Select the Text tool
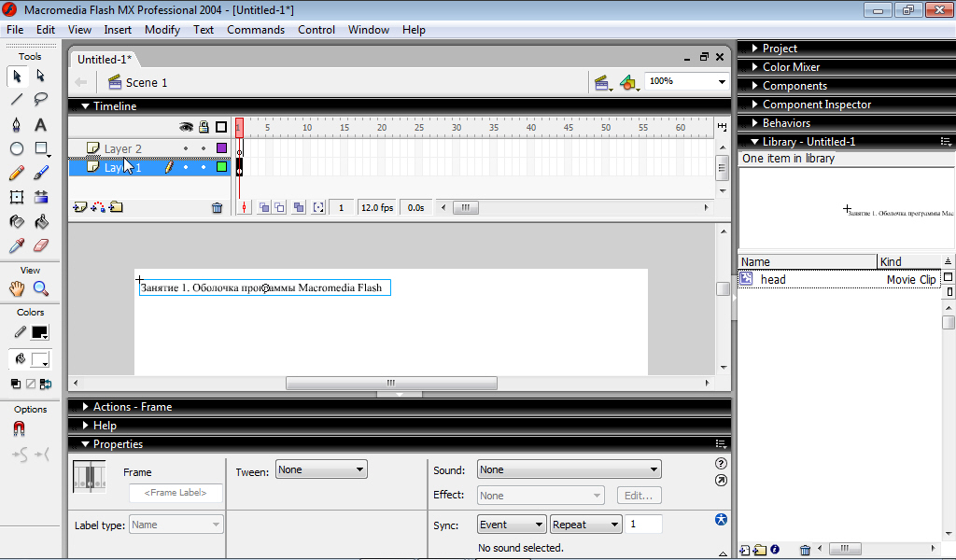The height and width of the screenshot is (560, 956). 41,125
